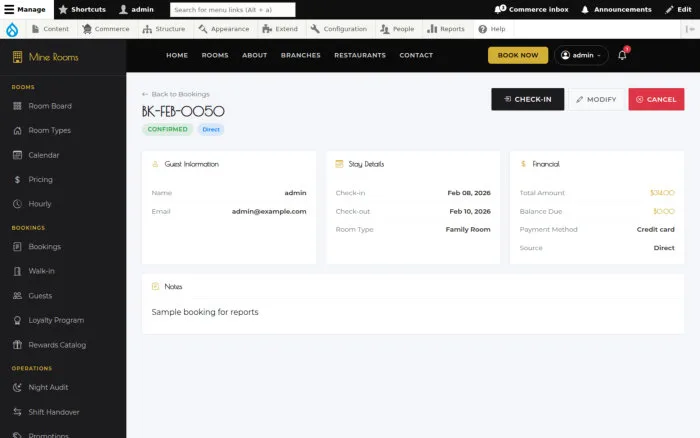Viewport: 700px width, 438px height.
Task: Click the BOOK NOW button
Action: click(518, 55)
